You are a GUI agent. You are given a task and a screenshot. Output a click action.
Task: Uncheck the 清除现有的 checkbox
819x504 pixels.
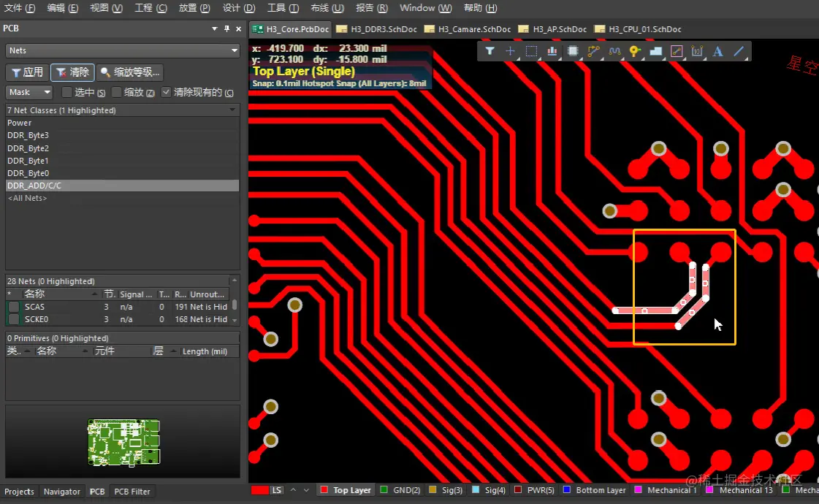(166, 93)
